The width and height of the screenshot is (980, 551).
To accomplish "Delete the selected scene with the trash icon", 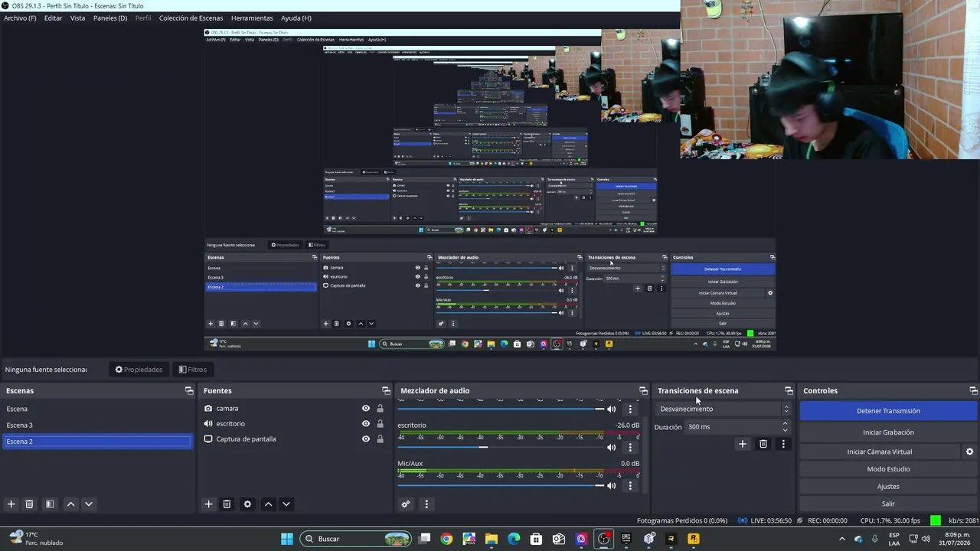I will point(29,504).
